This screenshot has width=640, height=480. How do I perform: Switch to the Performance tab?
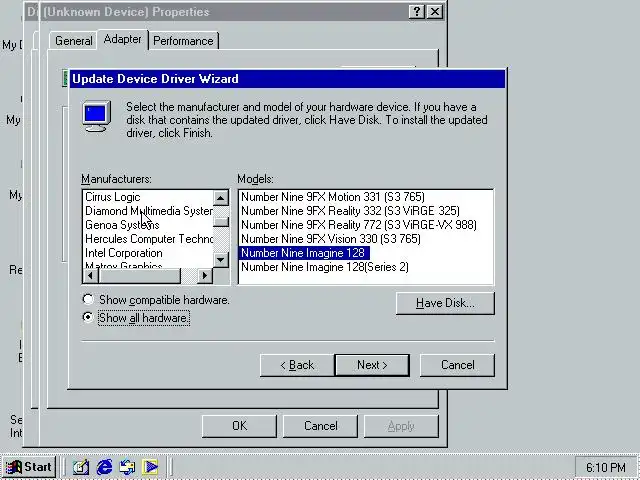183,41
